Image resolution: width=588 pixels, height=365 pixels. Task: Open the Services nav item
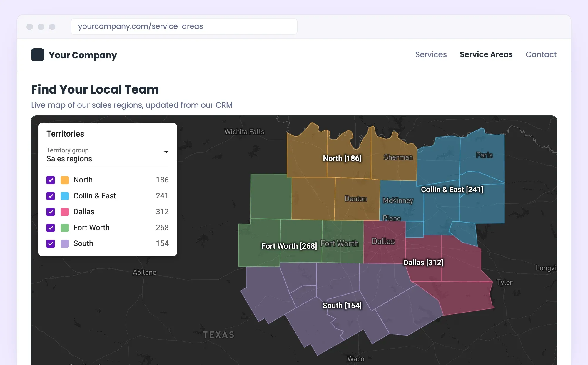(431, 54)
